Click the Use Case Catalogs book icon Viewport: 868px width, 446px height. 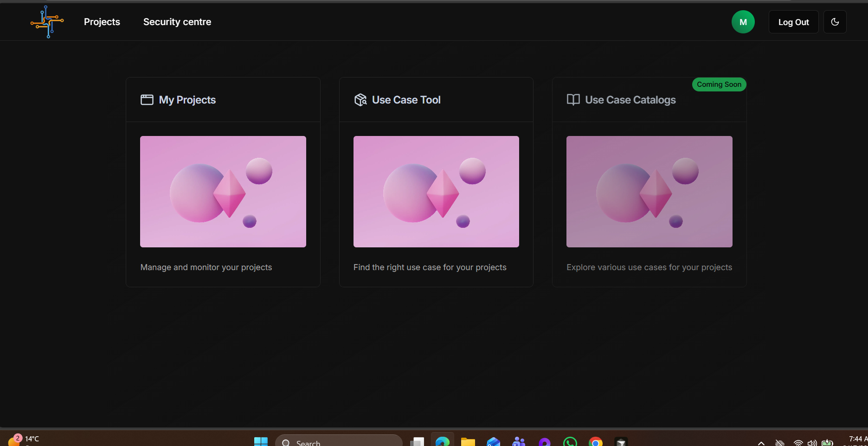pos(573,100)
